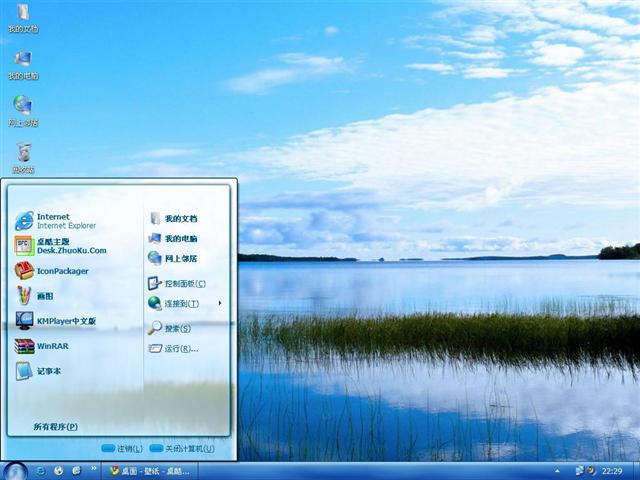Launch KMPlayer中文版 from Start menu

56,321
